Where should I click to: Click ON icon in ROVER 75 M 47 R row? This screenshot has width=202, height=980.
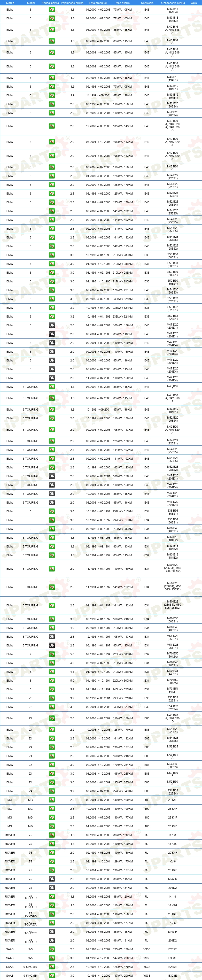[52, 879]
